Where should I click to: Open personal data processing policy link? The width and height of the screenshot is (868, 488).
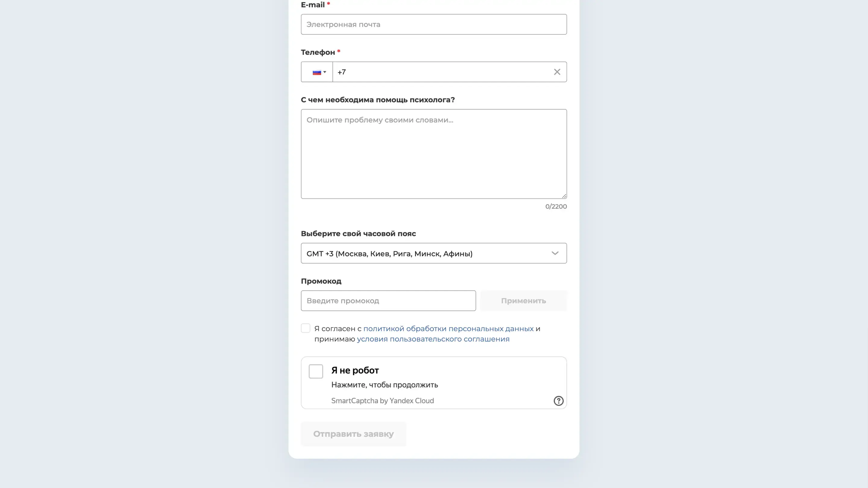point(448,328)
